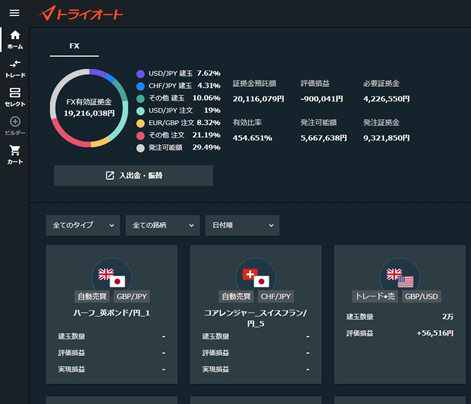This screenshot has width=471, height=404.
Task: Click 発注可能額 value 5,667,638円
Action: pos(324,138)
